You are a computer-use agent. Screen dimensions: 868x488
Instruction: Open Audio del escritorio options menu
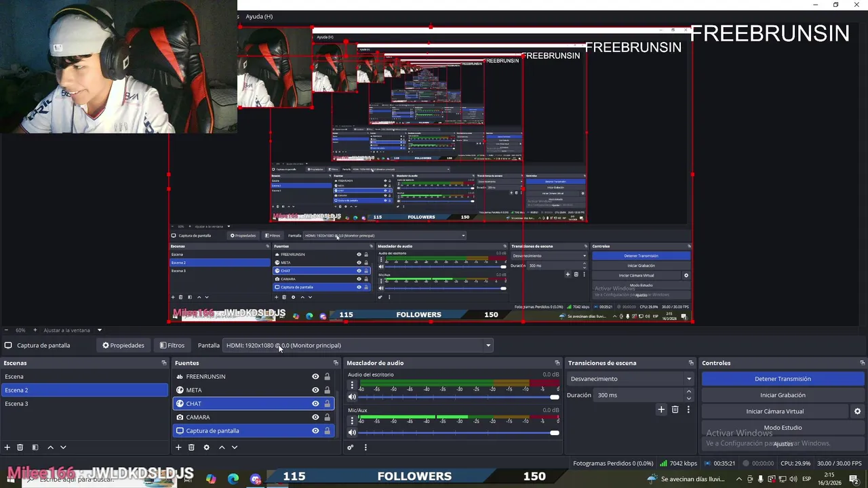coord(352,386)
